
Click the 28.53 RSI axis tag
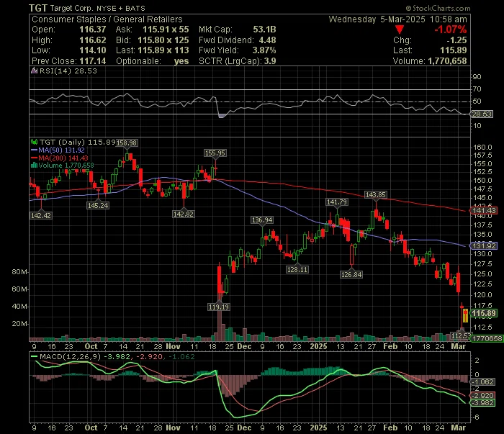(x=482, y=114)
